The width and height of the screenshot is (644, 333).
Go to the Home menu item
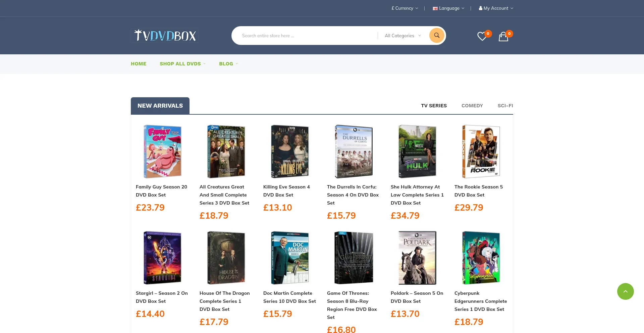tap(139, 64)
